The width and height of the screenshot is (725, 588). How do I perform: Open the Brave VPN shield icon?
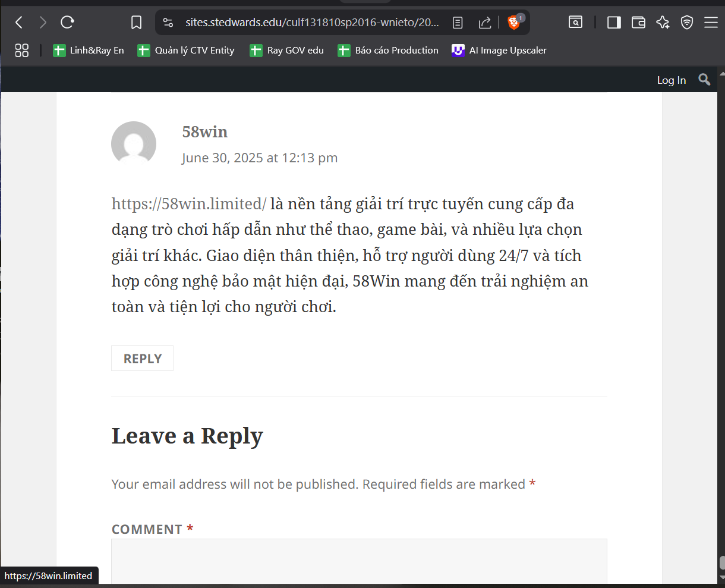687,23
